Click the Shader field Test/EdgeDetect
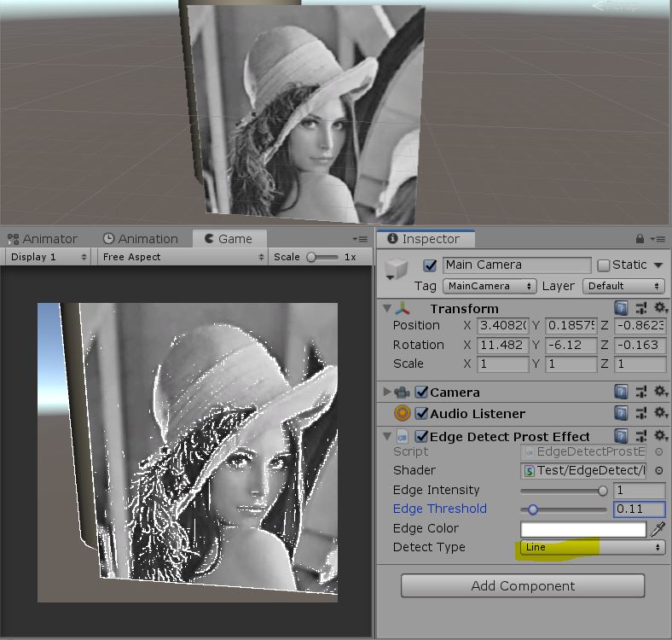Viewport: 672px width, 640px height. point(582,470)
